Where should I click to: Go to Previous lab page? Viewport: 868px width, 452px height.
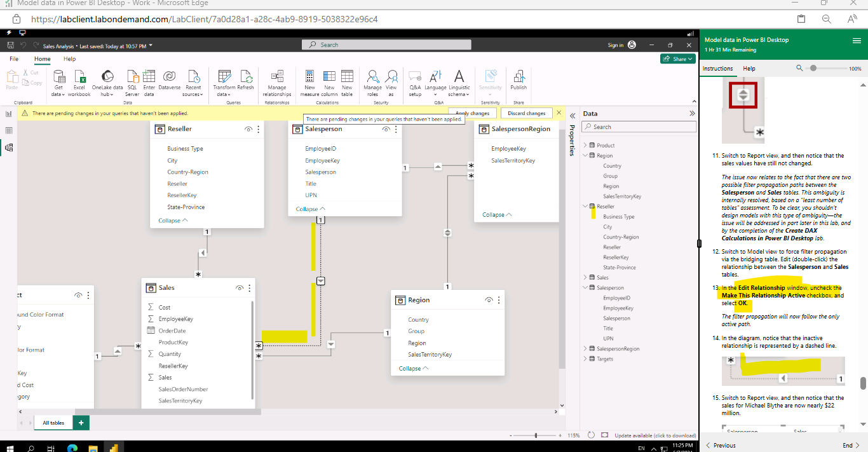pos(721,446)
